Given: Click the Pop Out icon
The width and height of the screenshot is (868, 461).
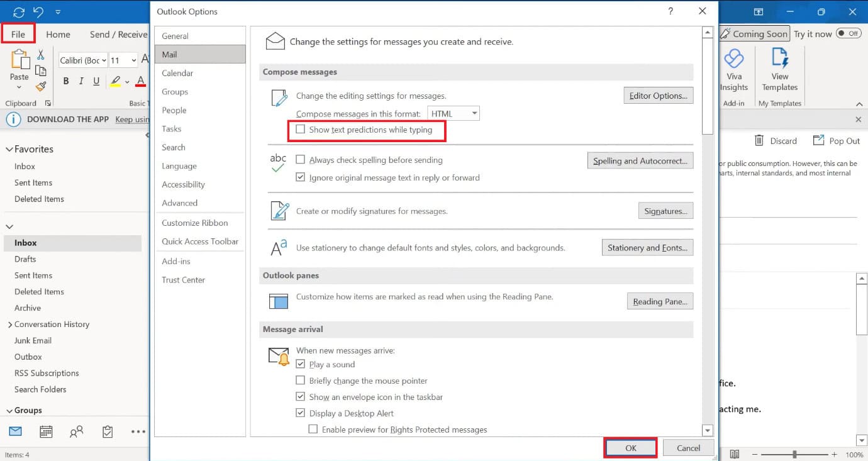Looking at the screenshot, I should 818,140.
